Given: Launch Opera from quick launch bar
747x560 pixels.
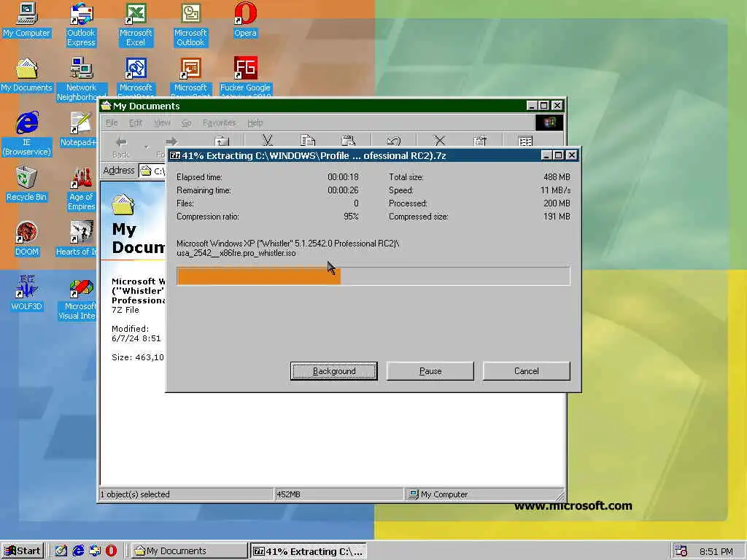Looking at the screenshot, I should 111,551.
